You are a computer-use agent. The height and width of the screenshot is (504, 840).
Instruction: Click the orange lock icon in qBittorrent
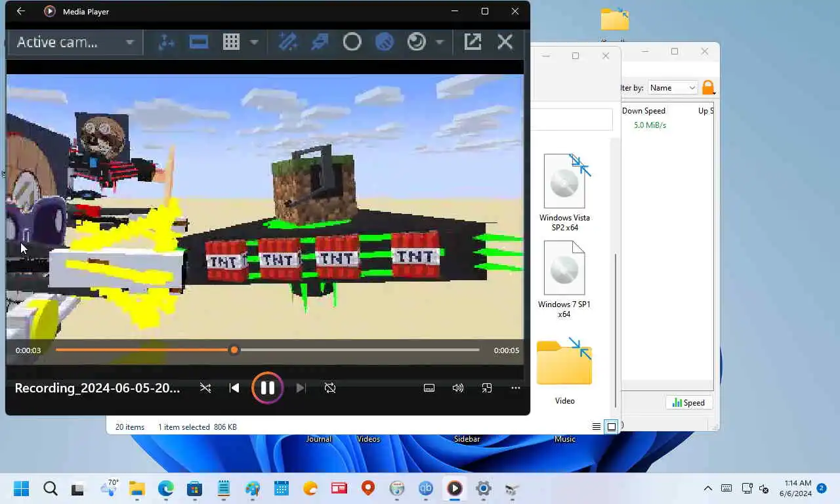708,87
